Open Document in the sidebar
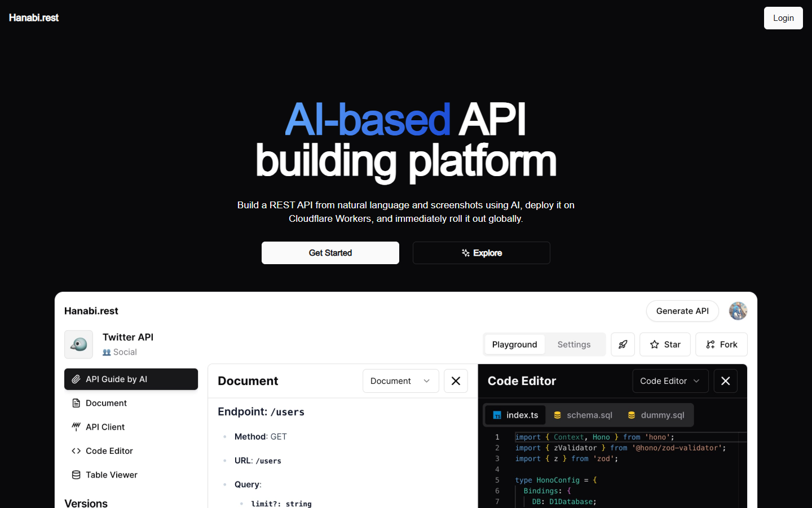This screenshot has height=508, width=812. pyautogui.click(x=131, y=403)
